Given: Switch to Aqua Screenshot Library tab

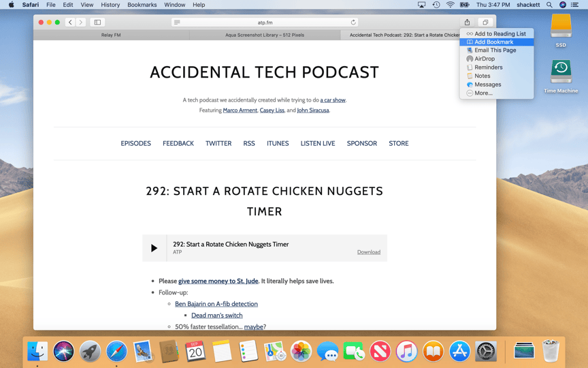Looking at the screenshot, I should [x=265, y=35].
